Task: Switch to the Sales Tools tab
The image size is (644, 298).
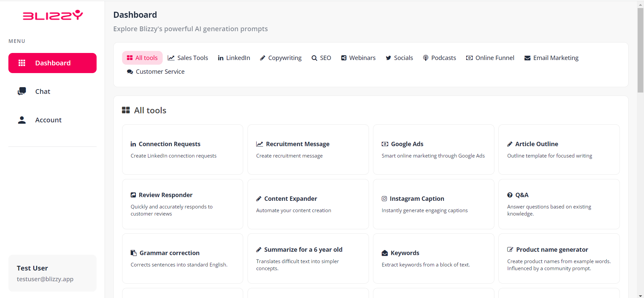Action: click(x=188, y=58)
